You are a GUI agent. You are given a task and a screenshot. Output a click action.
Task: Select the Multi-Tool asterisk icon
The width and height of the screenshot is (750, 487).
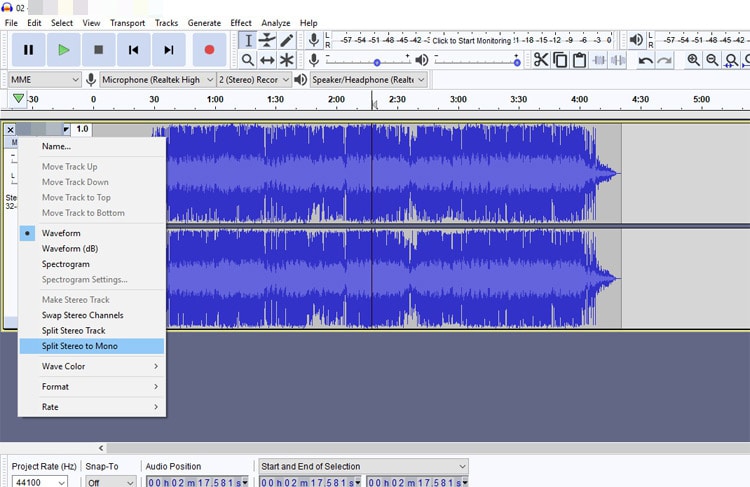[286, 60]
